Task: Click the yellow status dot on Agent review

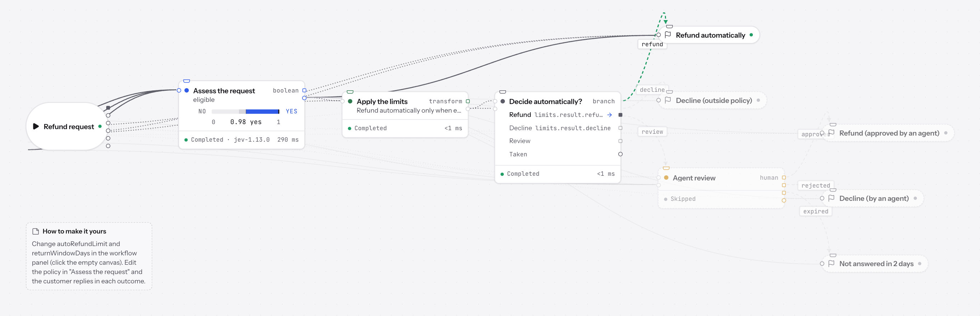Action: (666, 178)
